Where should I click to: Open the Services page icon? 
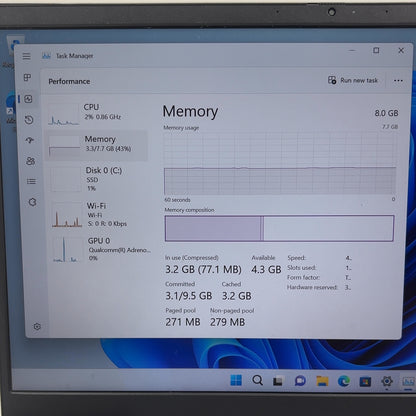32,202
